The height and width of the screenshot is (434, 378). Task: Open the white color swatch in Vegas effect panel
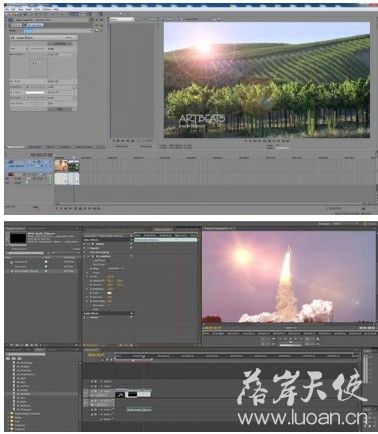(35, 92)
